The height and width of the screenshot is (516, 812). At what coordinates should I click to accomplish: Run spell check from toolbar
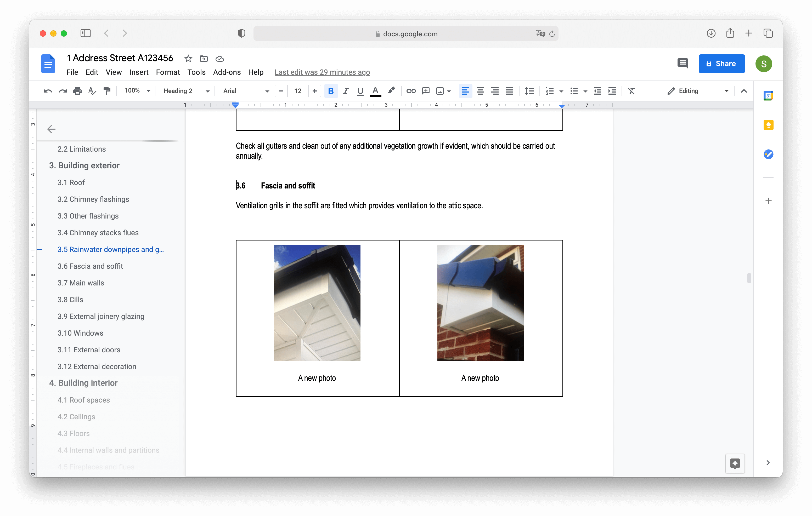coord(92,91)
